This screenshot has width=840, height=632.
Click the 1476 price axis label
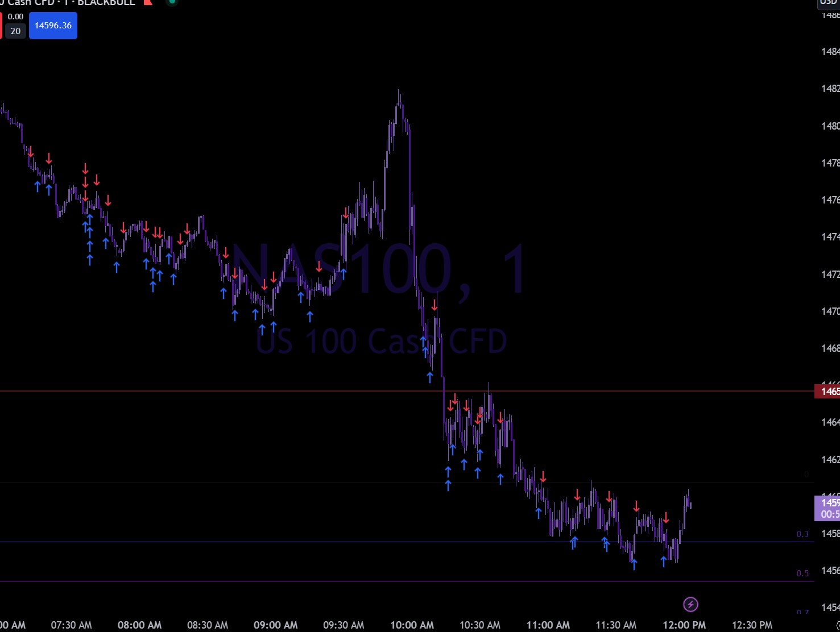(x=830, y=200)
